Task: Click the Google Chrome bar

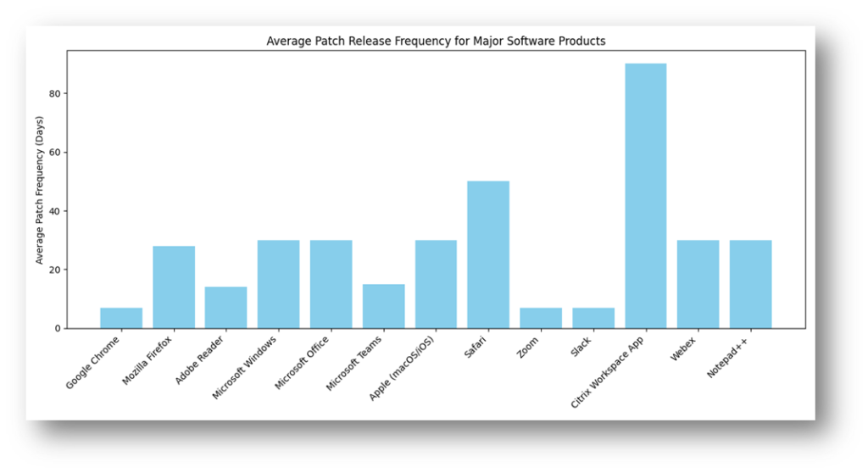Action: 121,318
